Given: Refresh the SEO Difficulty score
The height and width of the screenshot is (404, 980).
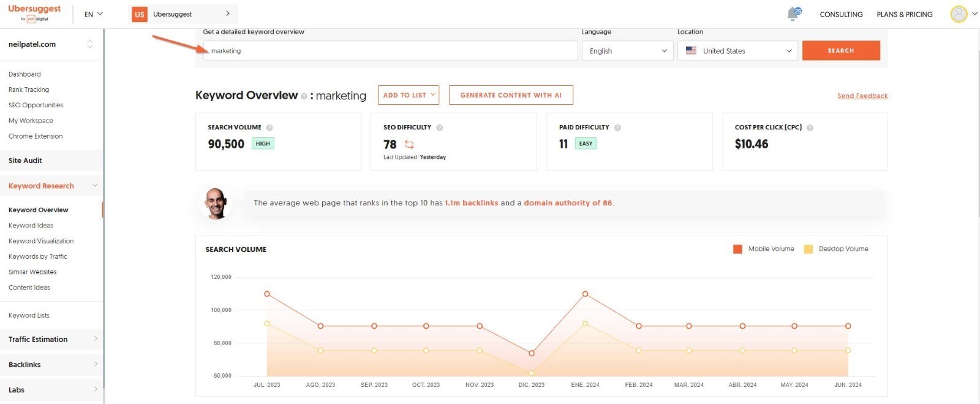Looking at the screenshot, I should click(x=409, y=144).
